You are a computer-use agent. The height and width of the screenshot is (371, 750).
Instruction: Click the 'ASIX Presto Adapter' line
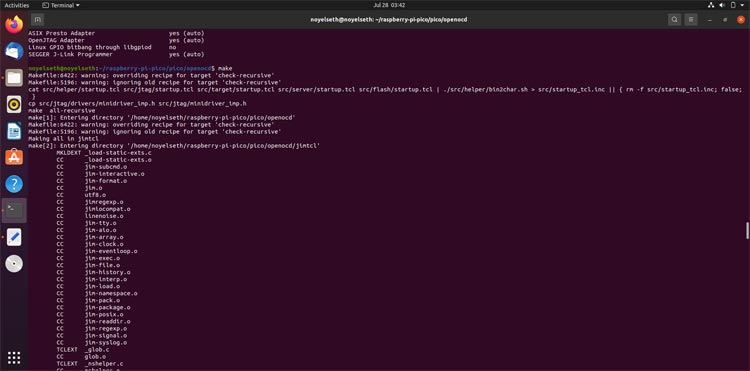click(116, 33)
